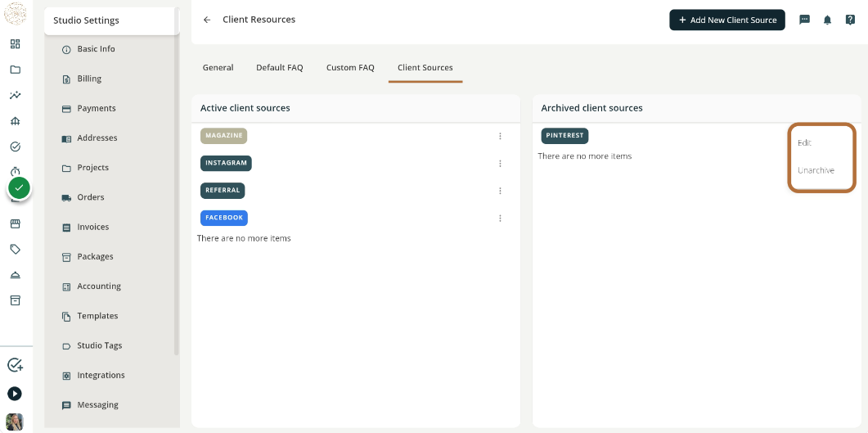Go back using the left arrow icon
The width and height of the screenshot is (868, 433).
[x=207, y=20]
